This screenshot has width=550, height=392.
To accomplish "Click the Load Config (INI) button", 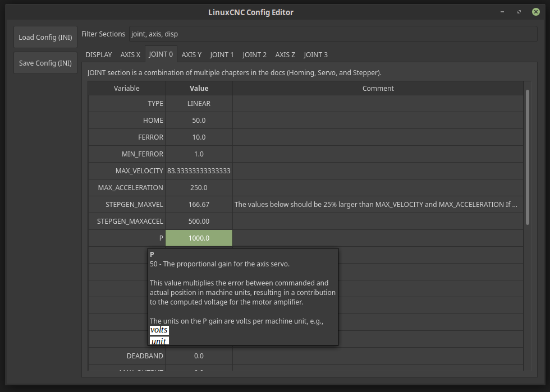I will [45, 37].
